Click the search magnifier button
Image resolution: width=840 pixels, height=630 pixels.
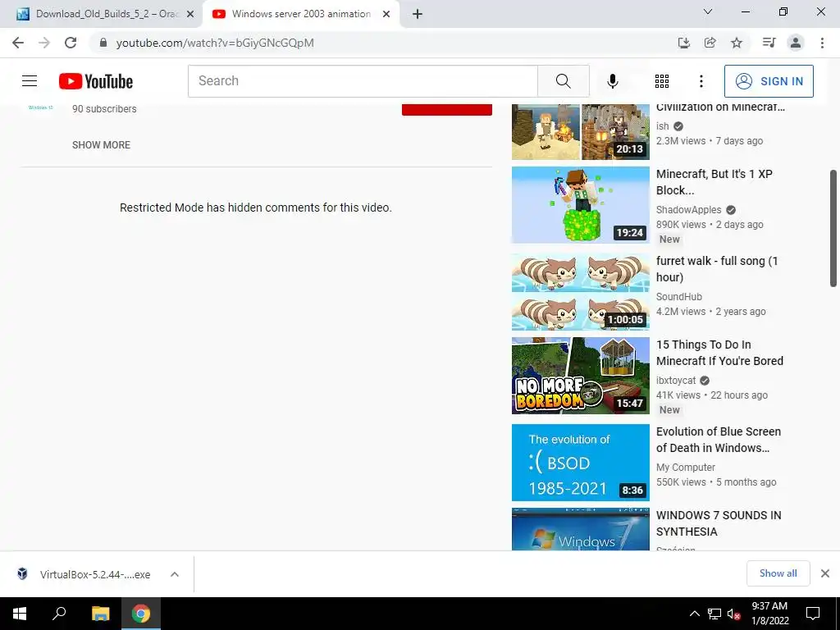click(x=563, y=81)
